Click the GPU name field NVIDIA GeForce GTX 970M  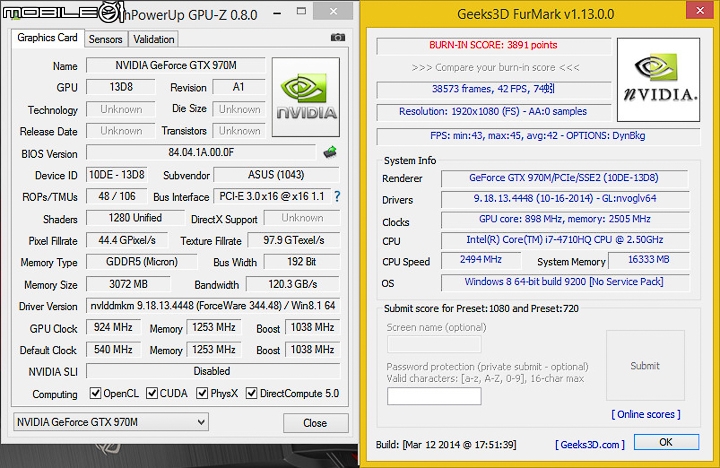(x=176, y=66)
